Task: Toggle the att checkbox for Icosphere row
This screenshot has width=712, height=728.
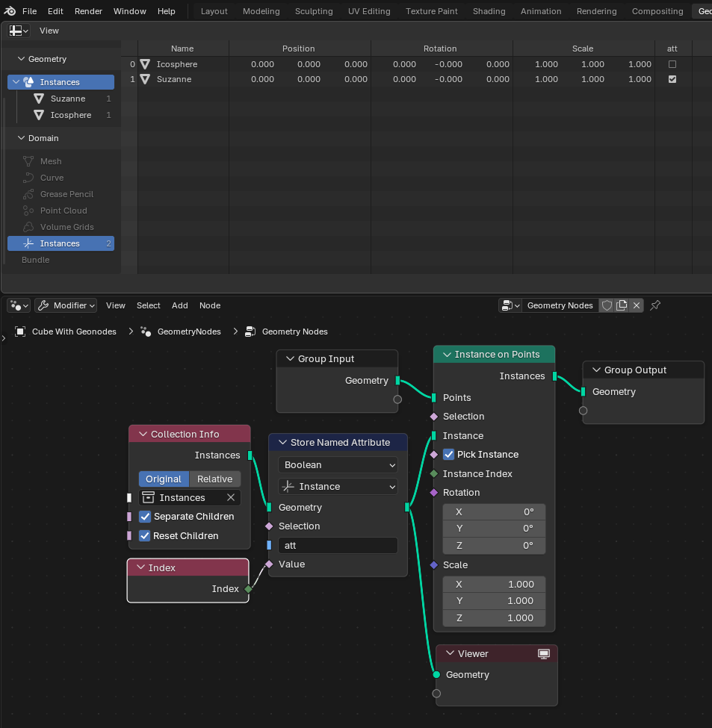Action: [x=672, y=64]
